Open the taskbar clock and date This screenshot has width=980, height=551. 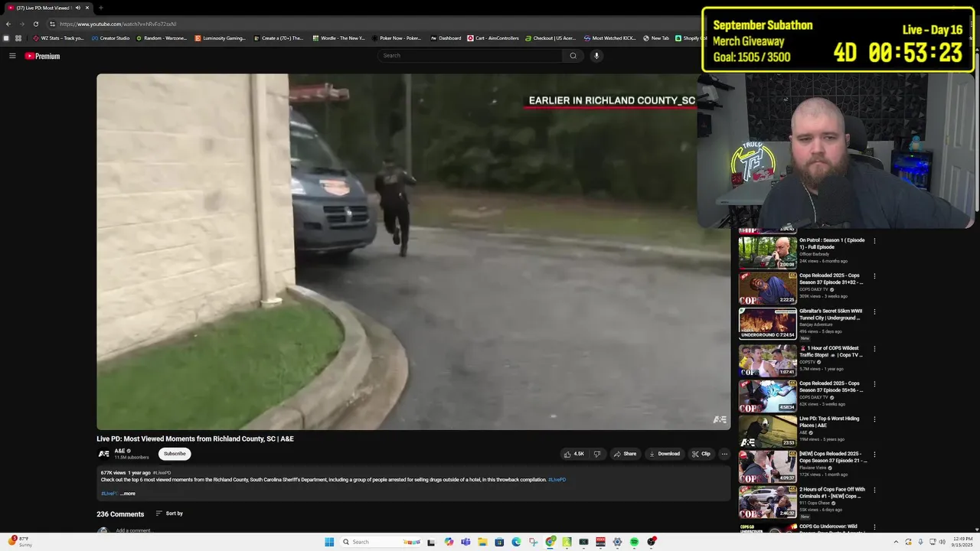tap(963, 542)
